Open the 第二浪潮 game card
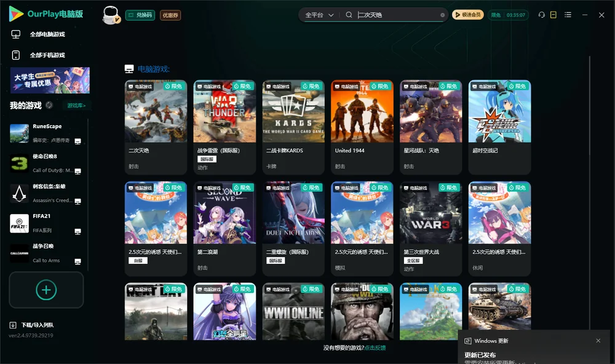Image resolution: width=615 pixels, height=364 pixels. (224, 229)
